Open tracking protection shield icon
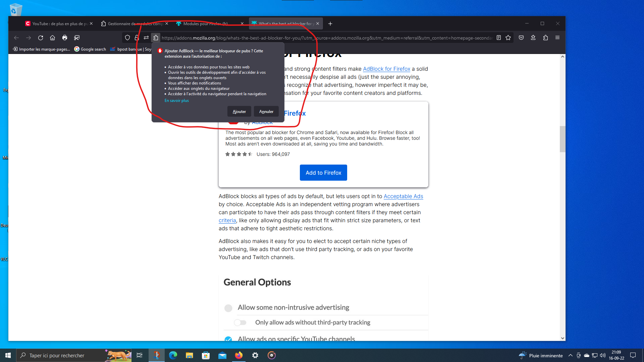Screen dimensions: 644x362 click(x=127, y=38)
